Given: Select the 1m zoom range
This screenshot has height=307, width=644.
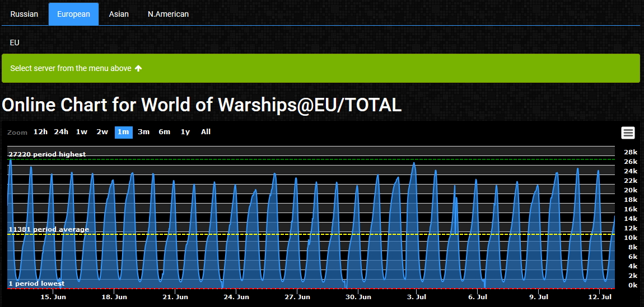Looking at the screenshot, I should 123,132.
